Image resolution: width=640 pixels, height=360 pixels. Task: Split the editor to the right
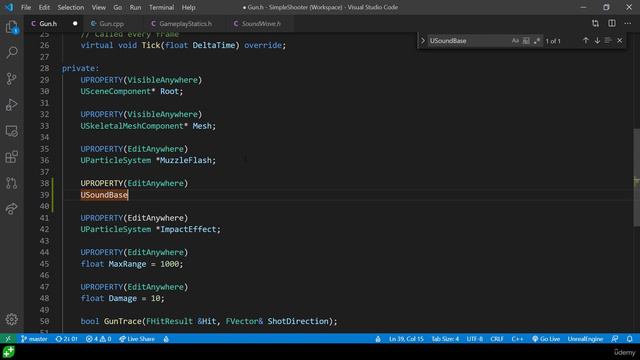[612, 24]
